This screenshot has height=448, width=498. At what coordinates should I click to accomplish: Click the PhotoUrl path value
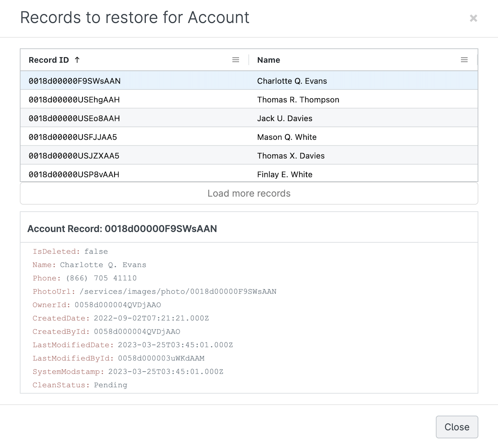178,291
